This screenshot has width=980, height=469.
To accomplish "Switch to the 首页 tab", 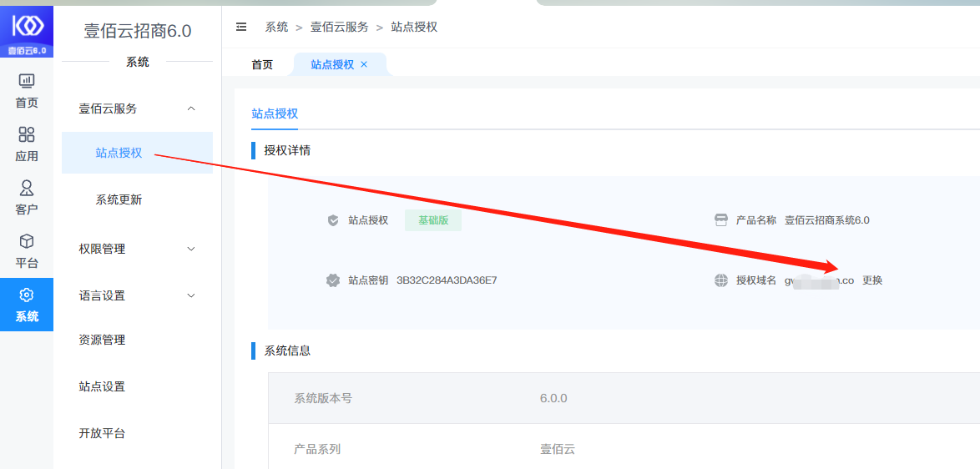I will (x=262, y=64).
